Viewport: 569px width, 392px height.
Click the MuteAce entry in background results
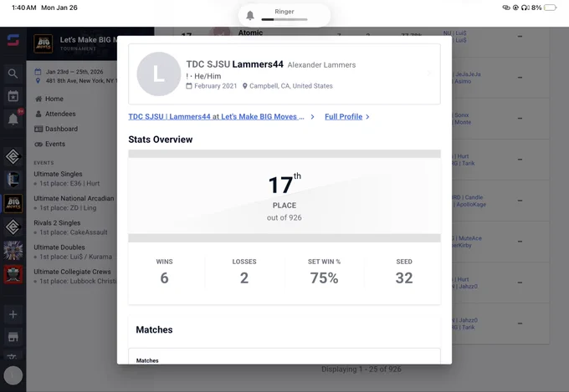pos(470,238)
